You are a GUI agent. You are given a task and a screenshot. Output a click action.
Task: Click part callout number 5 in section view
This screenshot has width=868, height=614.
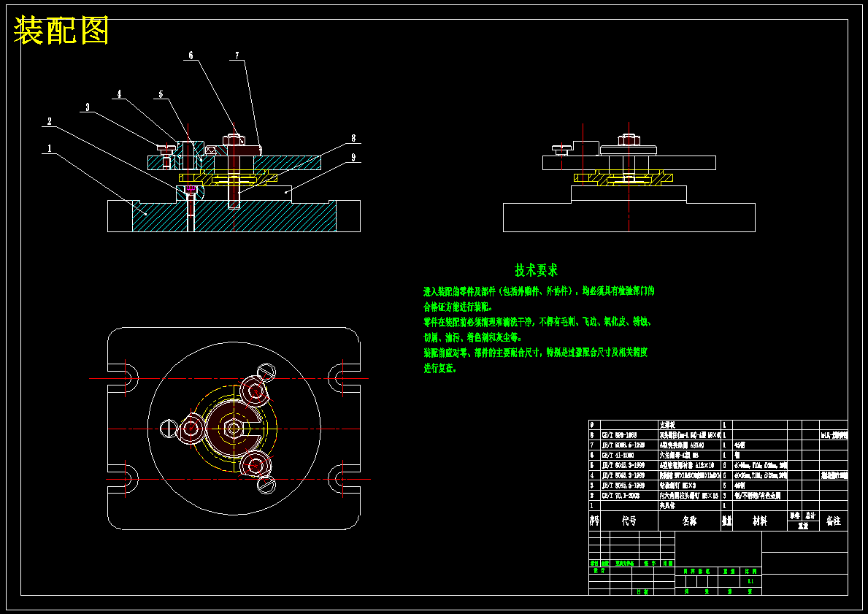click(x=161, y=95)
